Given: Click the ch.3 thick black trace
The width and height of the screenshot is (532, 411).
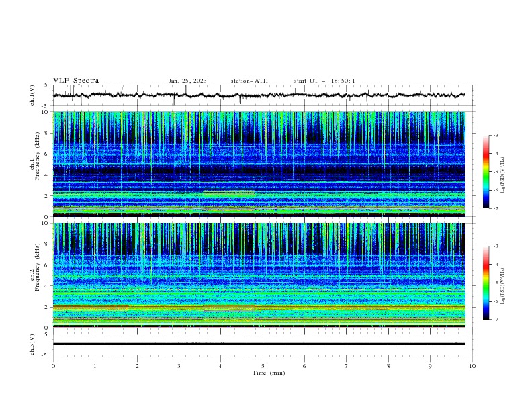Looking at the screenshot, I should 259,344.
